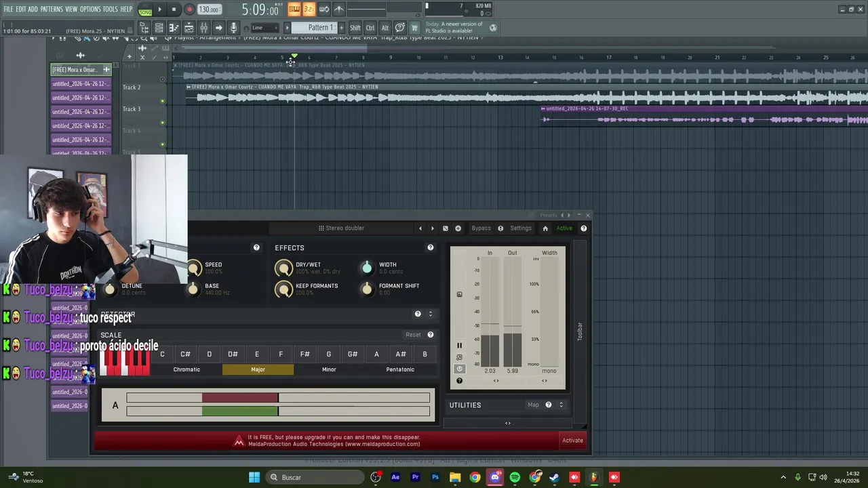
Task: Expand the UTILITIES section arrows
Action: [x=561, y=405]
